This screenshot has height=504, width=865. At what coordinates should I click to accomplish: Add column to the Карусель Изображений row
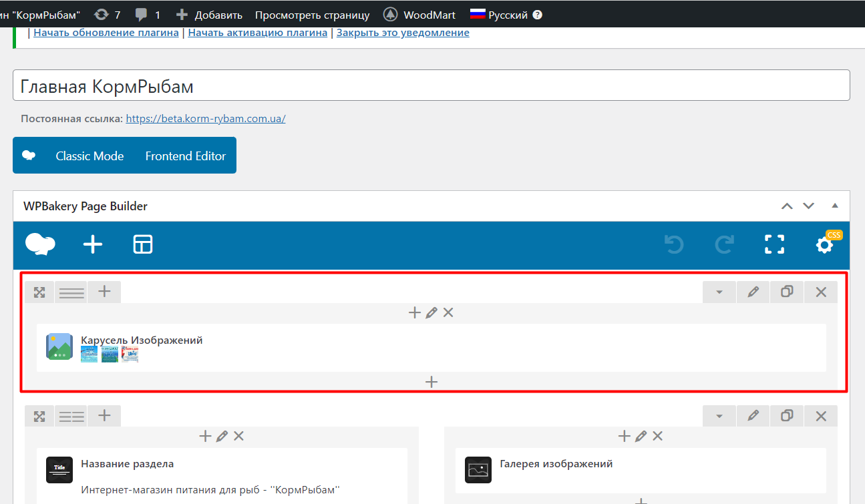[104, 292]
